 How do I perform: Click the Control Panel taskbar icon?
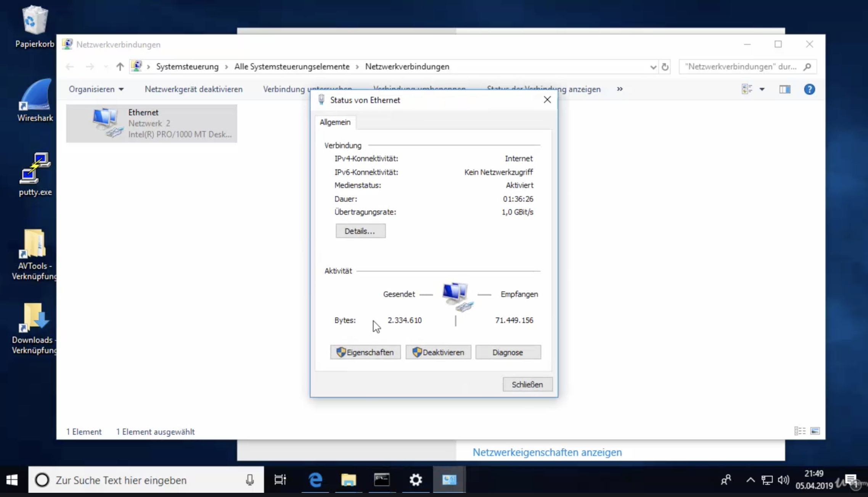(x=449, y=480)
